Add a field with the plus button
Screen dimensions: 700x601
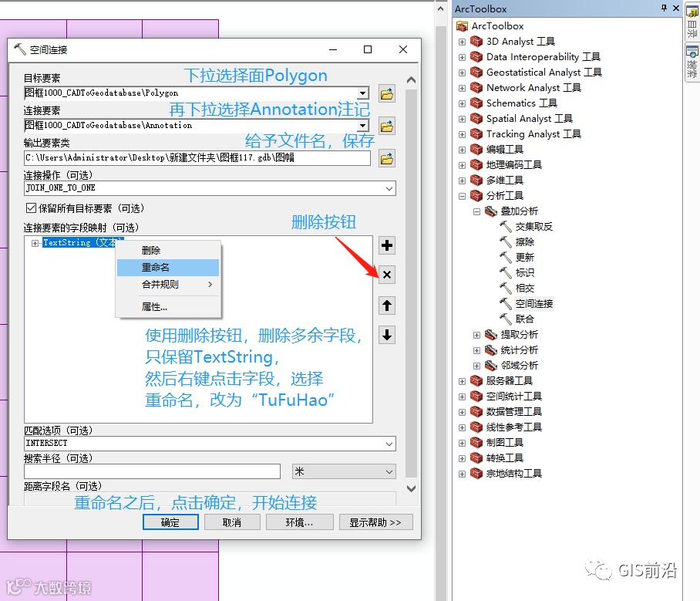[x=386, y=245]
